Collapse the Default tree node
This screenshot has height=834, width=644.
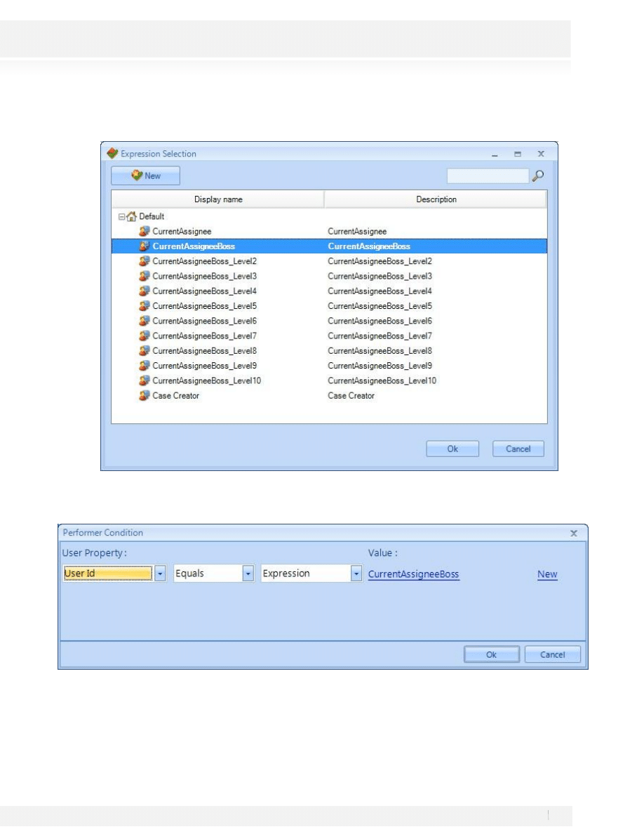(121, 217)
